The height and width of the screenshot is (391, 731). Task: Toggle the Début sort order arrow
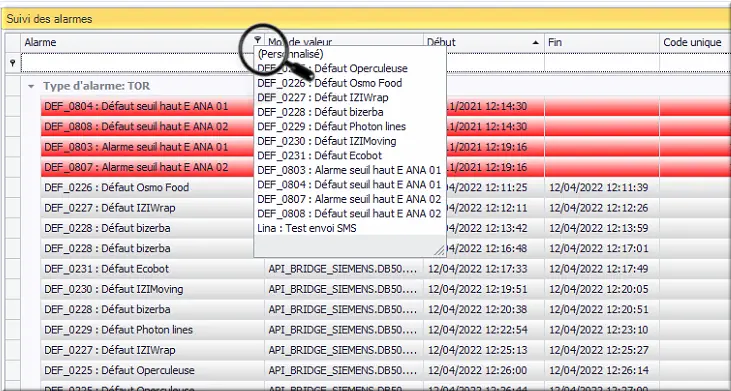pyautogui.click(x=536, y=42)
